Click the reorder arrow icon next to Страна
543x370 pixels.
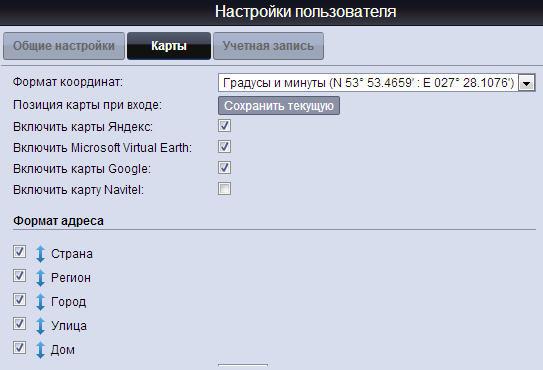41,254
